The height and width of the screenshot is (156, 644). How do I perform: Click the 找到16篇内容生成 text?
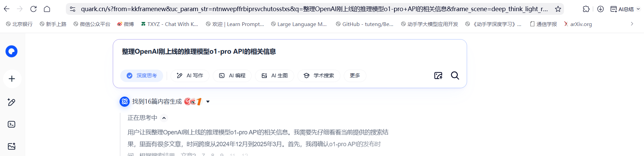157,101
